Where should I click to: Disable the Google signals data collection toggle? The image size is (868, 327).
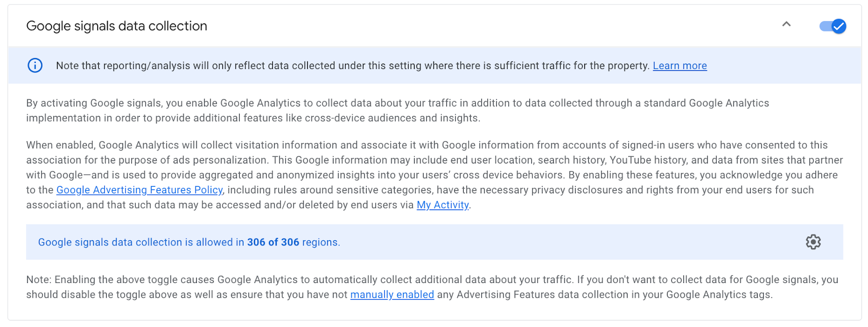832,26
